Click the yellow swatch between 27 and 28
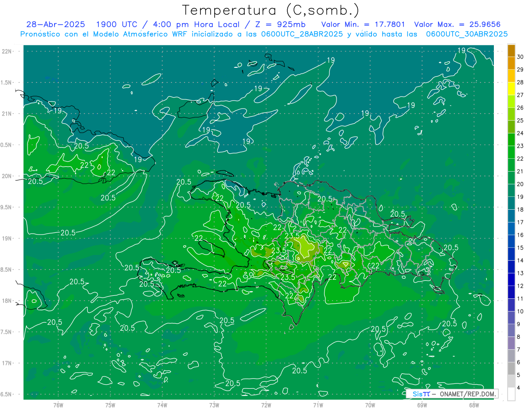 coord(511,89)
